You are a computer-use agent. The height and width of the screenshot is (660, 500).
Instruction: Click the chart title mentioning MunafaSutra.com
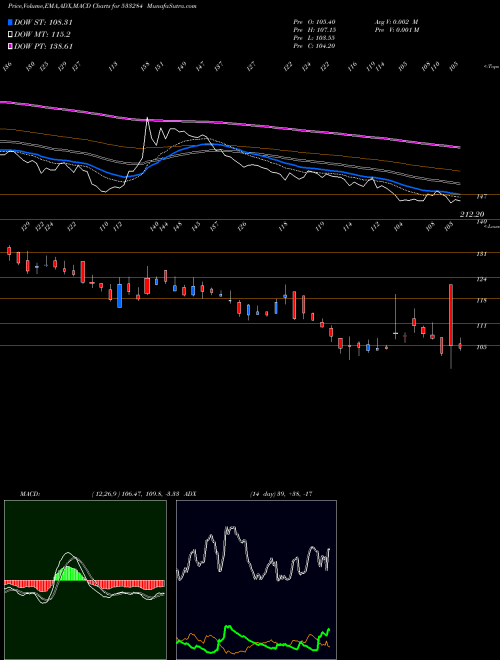(102, 6)
